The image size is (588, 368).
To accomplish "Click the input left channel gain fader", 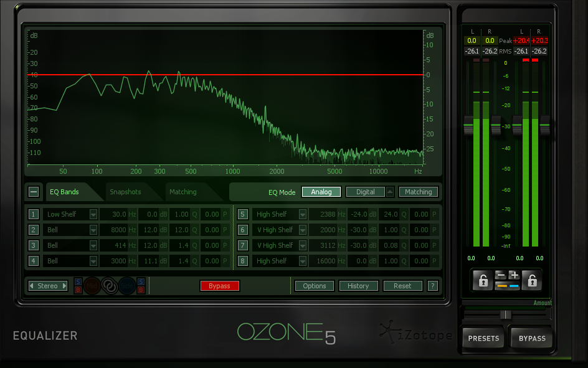I will (468, 125).
